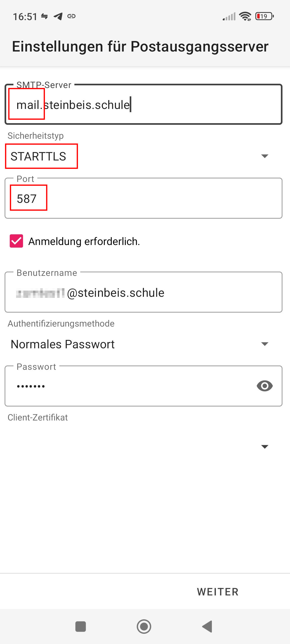290x644 pixels.
Task: Tap the Anmeldung erforderlich label text
Action: coord(84,241)
